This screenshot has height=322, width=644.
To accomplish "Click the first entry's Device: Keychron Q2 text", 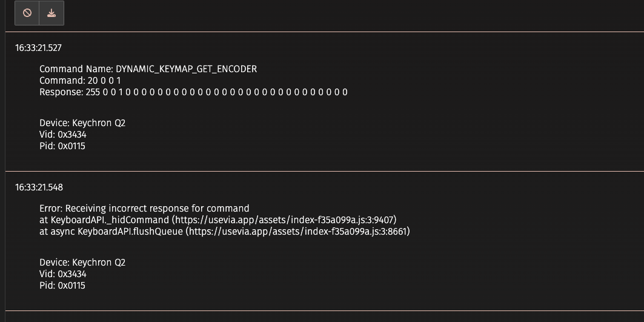I will coord(82,123).
